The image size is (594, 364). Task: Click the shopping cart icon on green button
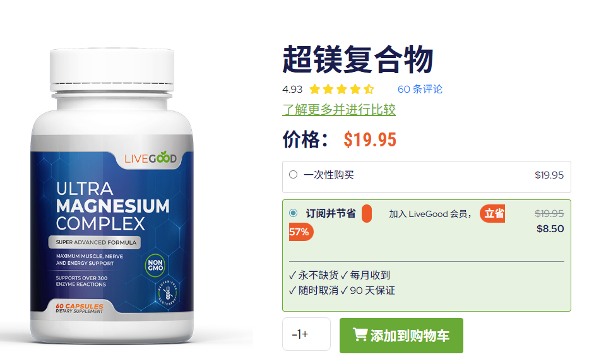360,334
